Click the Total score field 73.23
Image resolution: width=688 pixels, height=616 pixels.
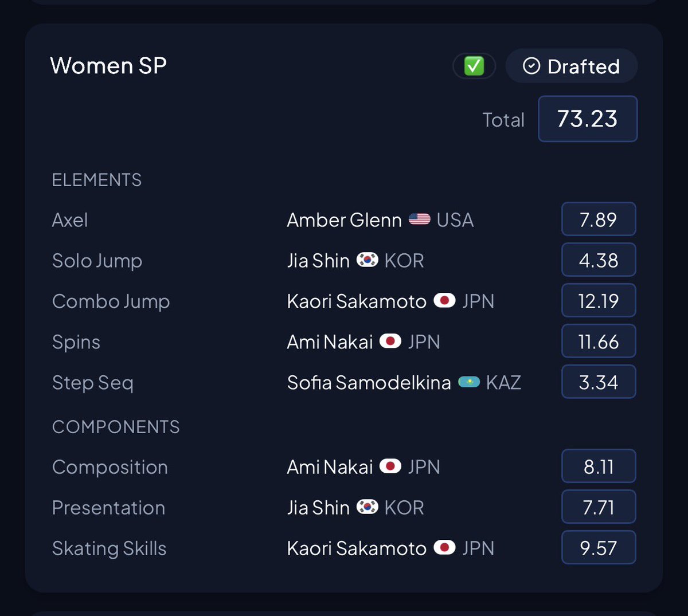[588, 119]
